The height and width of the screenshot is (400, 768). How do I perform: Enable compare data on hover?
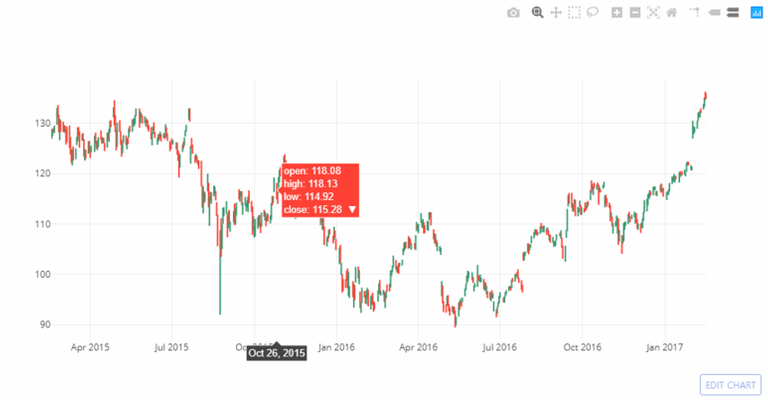click(x=733, y=13)
